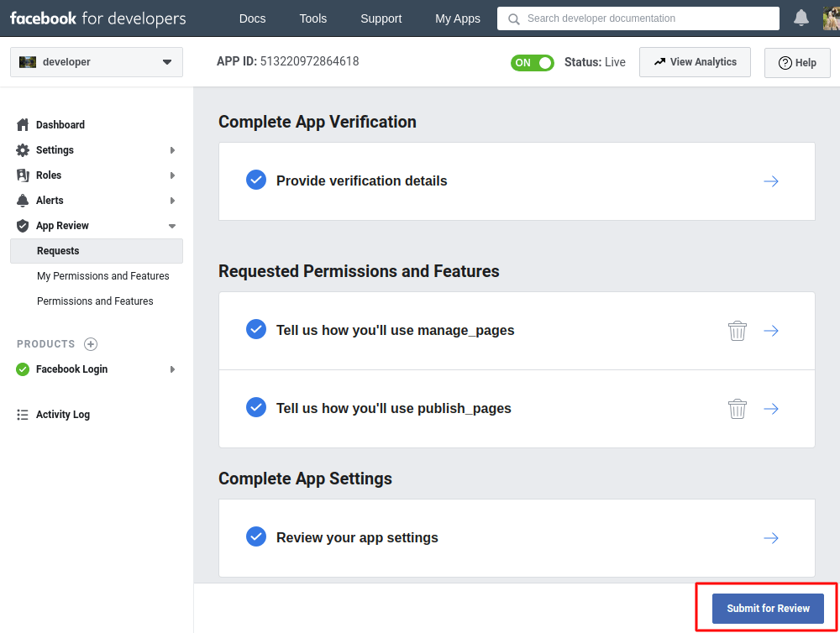Click checkmark beside Provide verification details
This screenshot has height=633, width=840.
pos(256,180)
